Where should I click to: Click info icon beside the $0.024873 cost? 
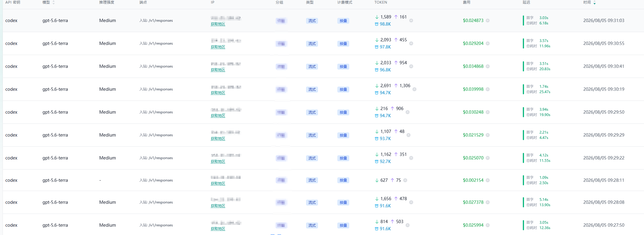(488, 21)
